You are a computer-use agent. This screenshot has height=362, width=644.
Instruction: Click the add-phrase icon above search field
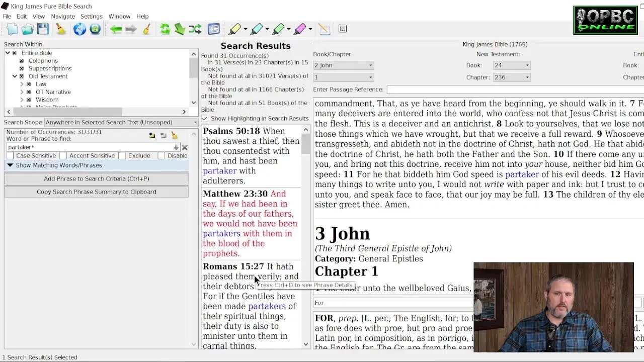tap(152, 135)
